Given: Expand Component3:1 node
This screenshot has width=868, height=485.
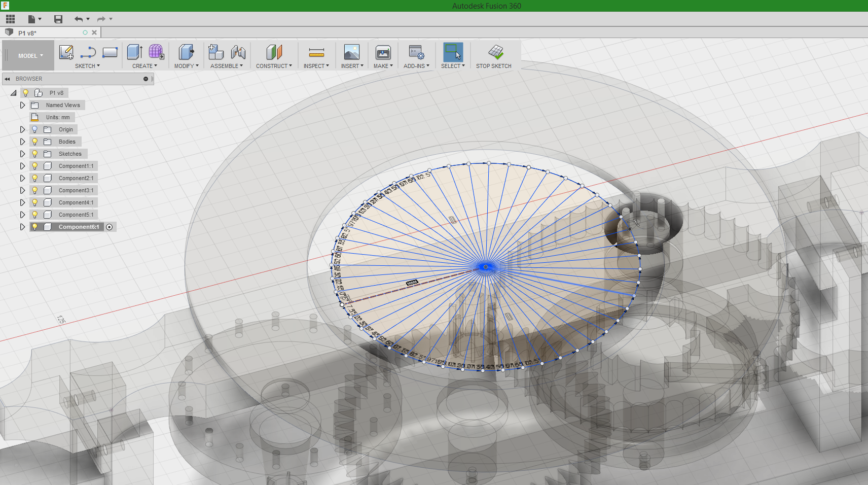Looking at the screenshot, I should (x=22, y=190).
